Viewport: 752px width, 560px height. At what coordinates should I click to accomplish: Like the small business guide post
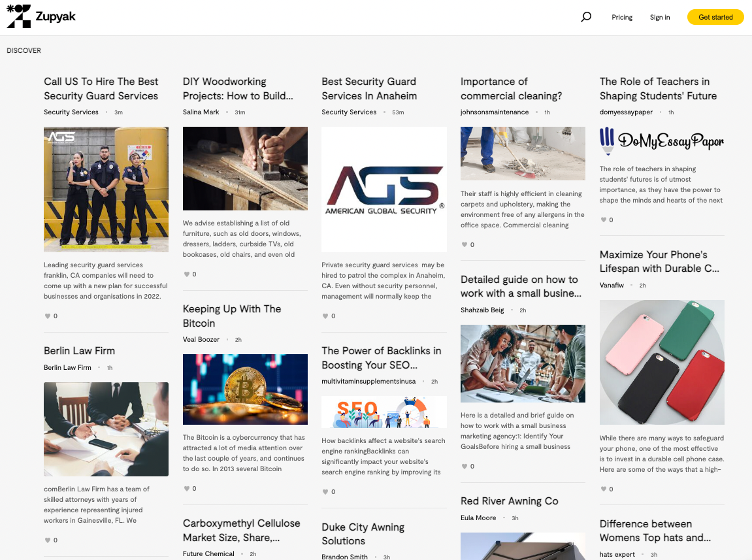coord(465,466)
